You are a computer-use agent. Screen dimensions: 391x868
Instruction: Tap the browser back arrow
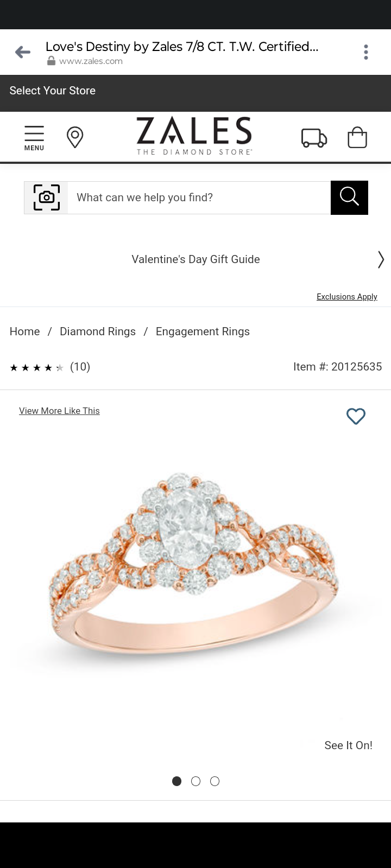(23, 52)
